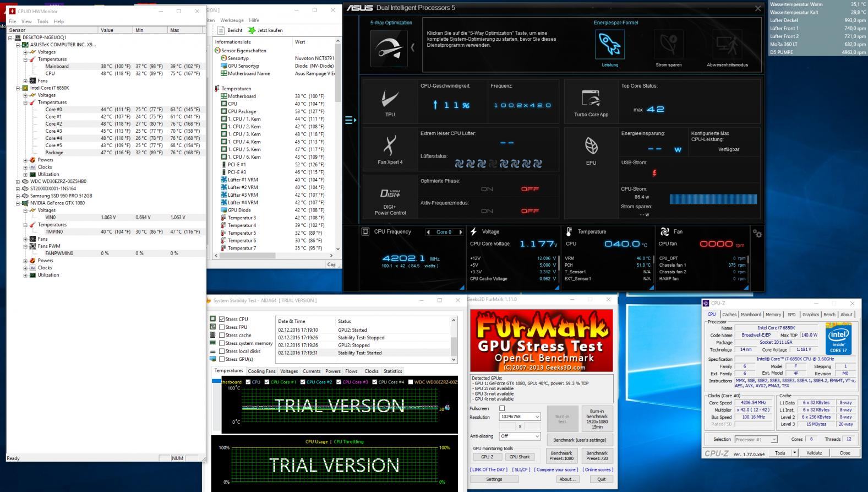Click Benchmark (user's settings) button
Screen dimensions: 868x492
pyautogui.click(x=580, y=440)
